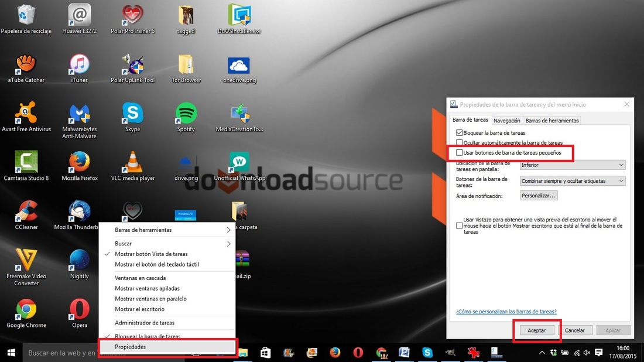Select the Google Chrome desktop shortcut
The image size is (644, 362).
tap(26, 313)
